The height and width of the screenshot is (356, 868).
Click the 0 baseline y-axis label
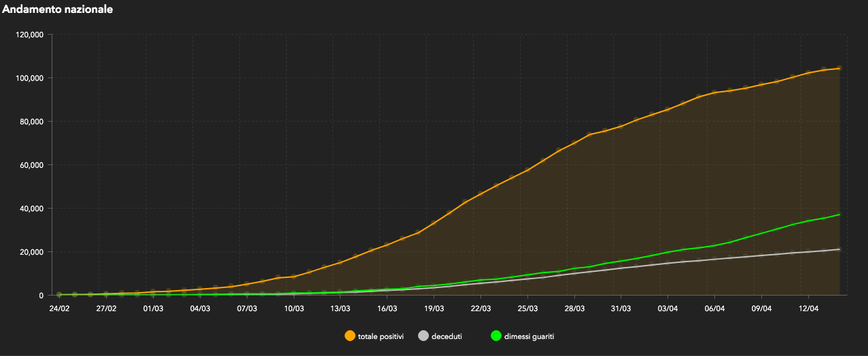point(41,296)
